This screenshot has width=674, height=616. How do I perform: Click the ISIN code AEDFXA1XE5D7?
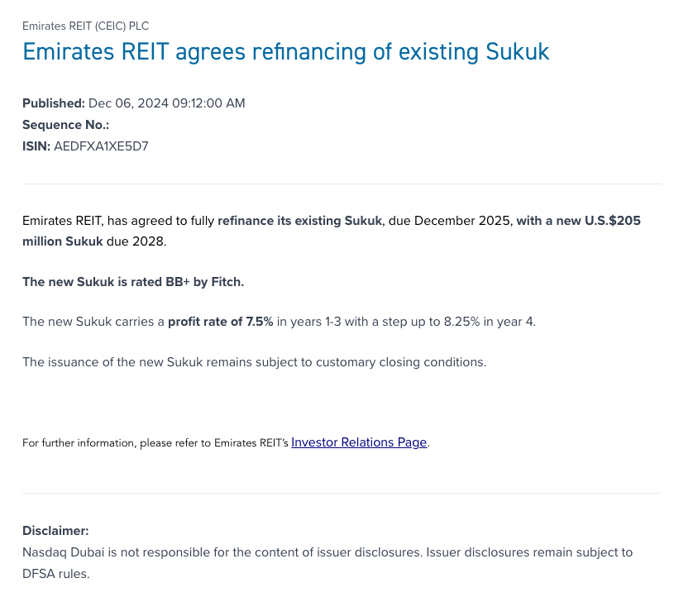[x=101, y=146]
